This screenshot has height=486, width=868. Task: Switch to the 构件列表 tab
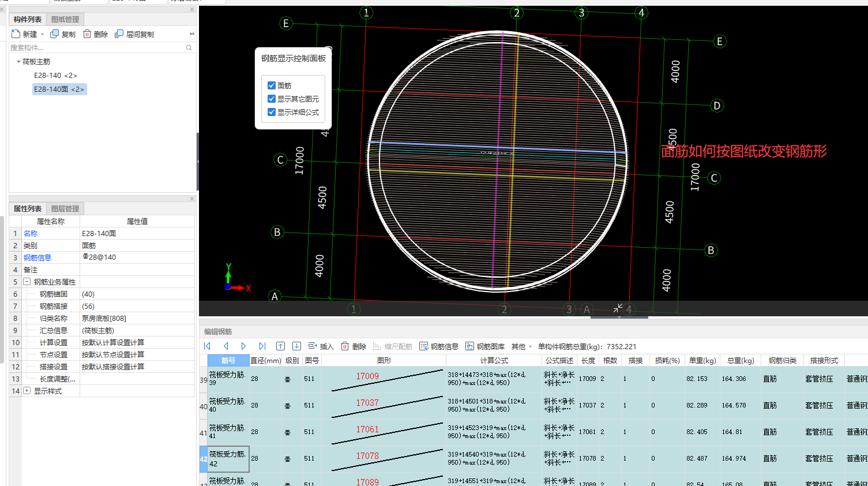[28, 20]
